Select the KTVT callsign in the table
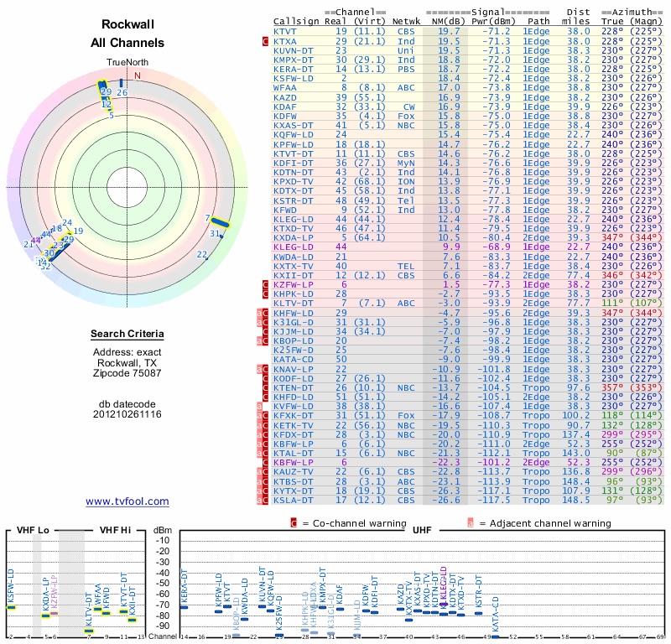Screen dimensions: 671x644 tap(285, 32)
